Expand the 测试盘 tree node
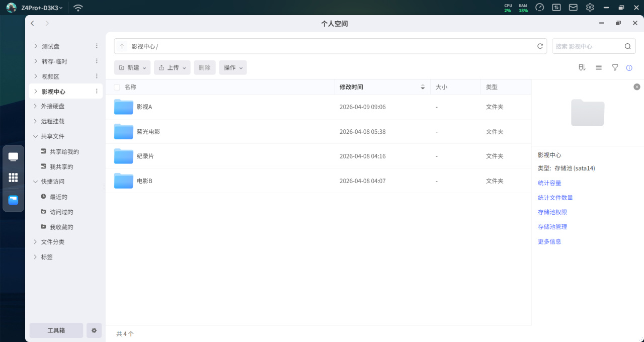The image size is (644, 342). pos(36,46)
